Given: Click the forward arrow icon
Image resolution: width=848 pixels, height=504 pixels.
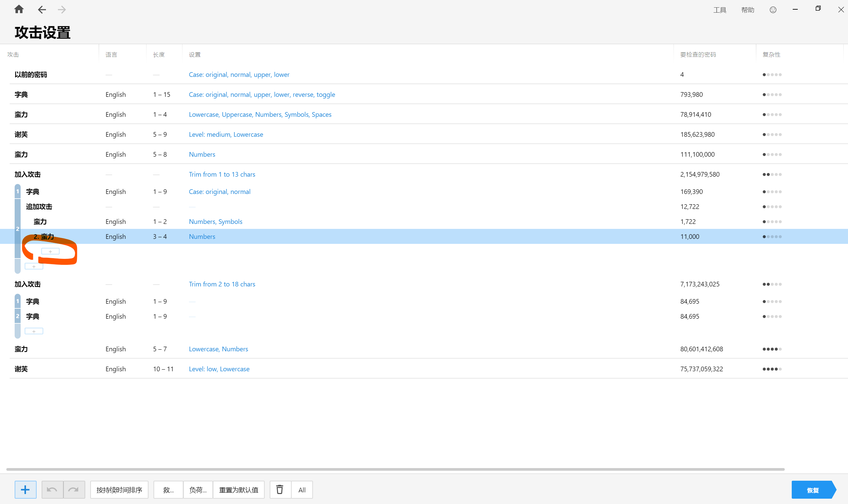Looking at the screenshot, I should 62,10.
